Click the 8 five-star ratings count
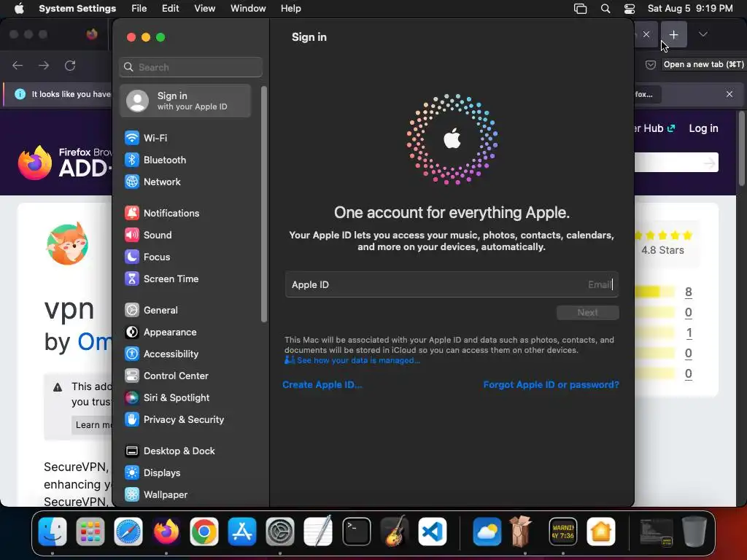The image size is (747, 560). click(689, 292)
